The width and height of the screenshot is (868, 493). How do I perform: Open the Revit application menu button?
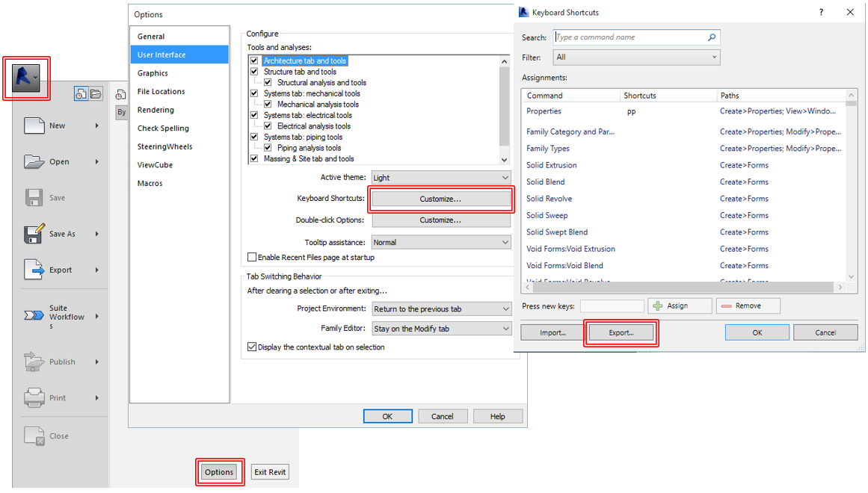[x=25, y=76]
